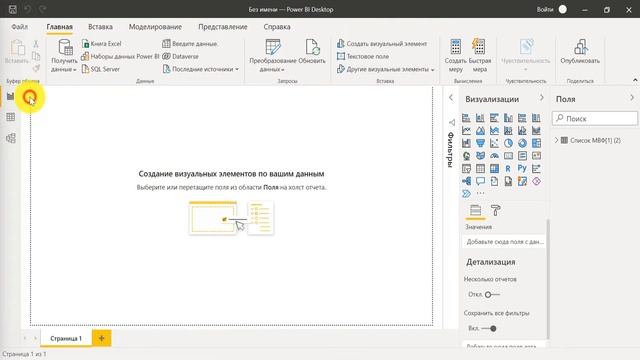Select the 'Страница 1' page tab
Screen dimensions: 640x360
coord(66,338)
